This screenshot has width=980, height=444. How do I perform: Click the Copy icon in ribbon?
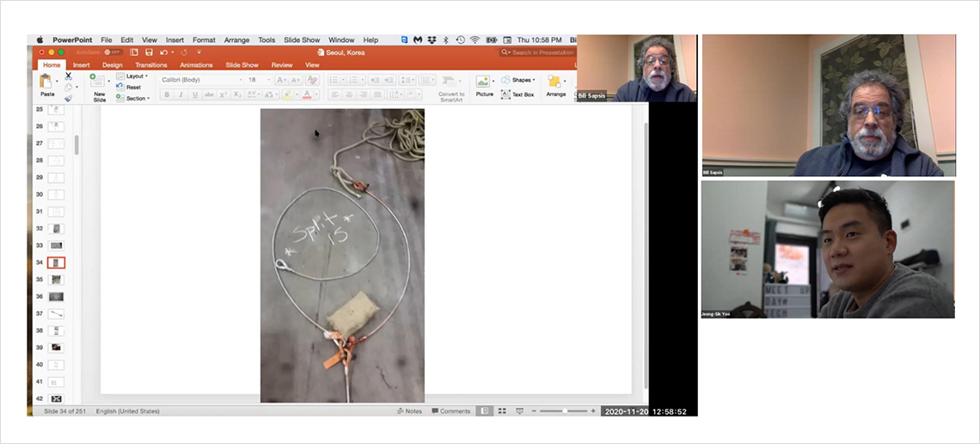coord(68,87)
